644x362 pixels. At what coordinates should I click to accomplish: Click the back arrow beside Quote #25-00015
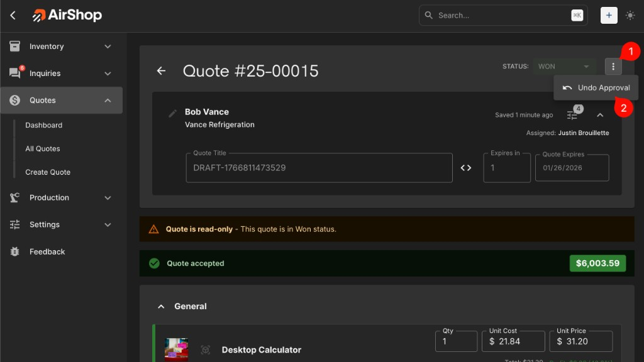coord(161,71)
